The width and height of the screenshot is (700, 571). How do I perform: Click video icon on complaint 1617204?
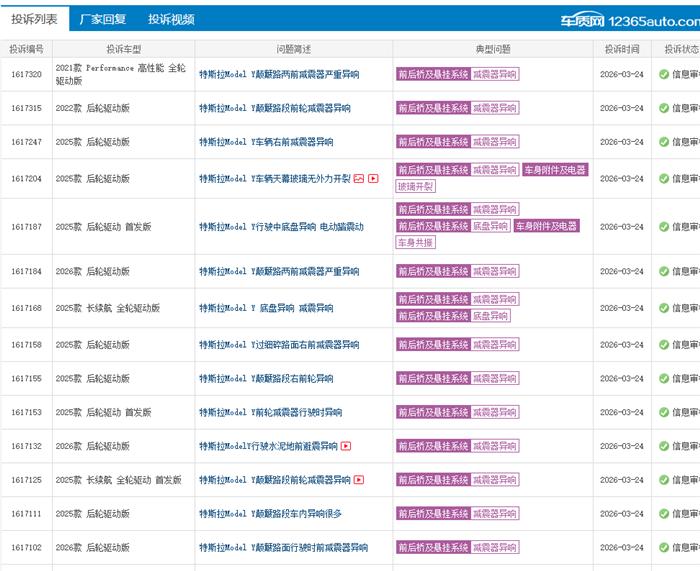[x=373, y=179]
